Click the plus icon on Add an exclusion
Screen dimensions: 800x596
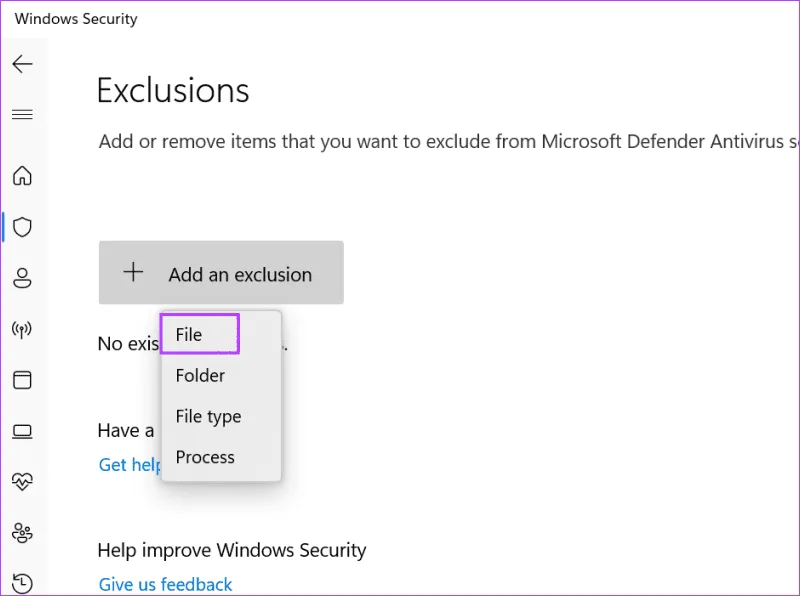[x=133, y=273]
